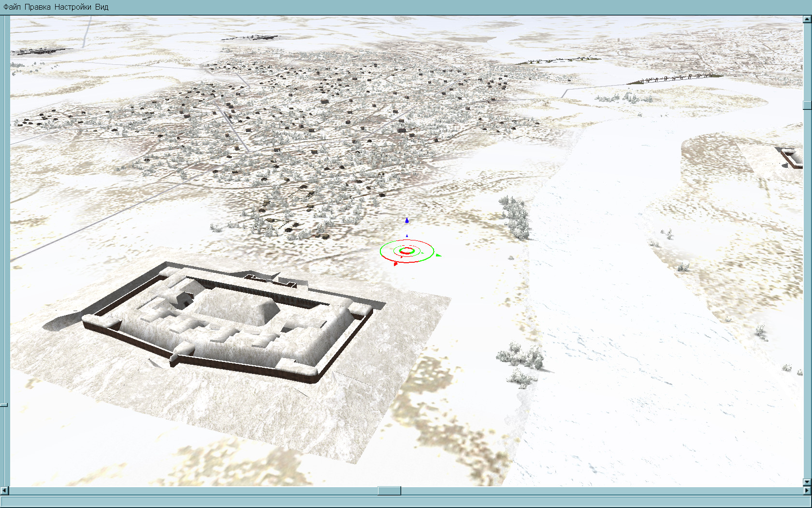Viewport: 812px width, 508px height.
Task: Open the Правка menu
Action: pos(38,7)
